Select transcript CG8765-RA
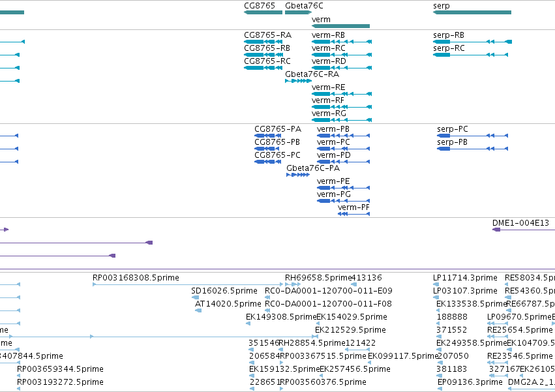This screenshot has height=392, width=555. coord(263,42)
